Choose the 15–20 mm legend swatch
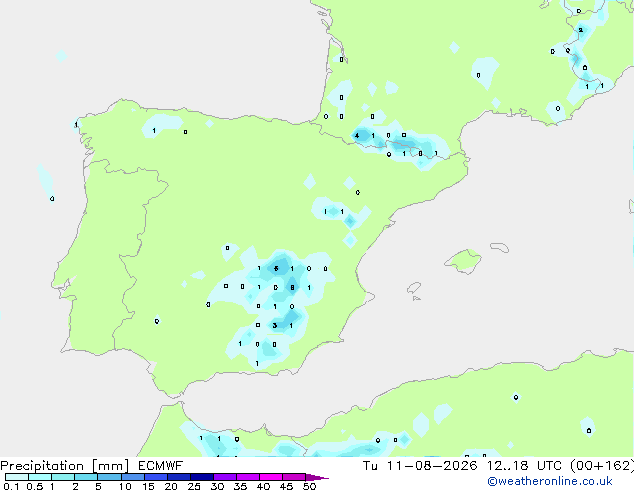 click(x=156, y=477)
